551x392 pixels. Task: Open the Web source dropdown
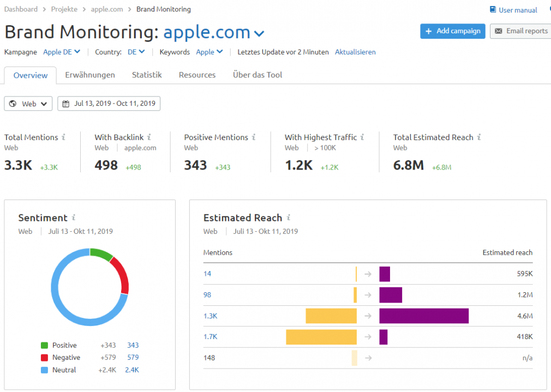tap(28, 104)
